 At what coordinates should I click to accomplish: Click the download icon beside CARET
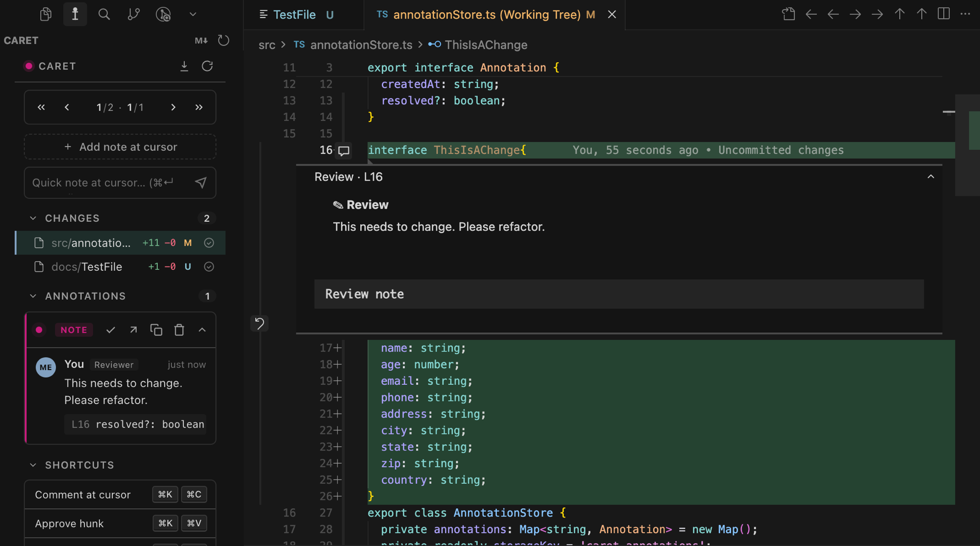coord(184,66)
